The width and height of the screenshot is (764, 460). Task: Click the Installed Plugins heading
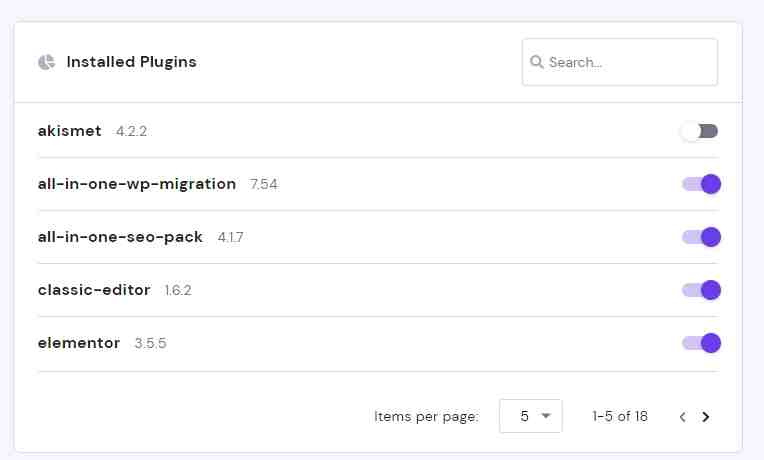pos(132,62)
